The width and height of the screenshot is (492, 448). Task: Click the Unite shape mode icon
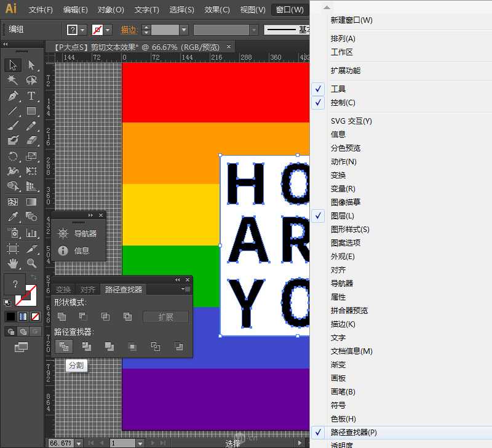point(62,317)
